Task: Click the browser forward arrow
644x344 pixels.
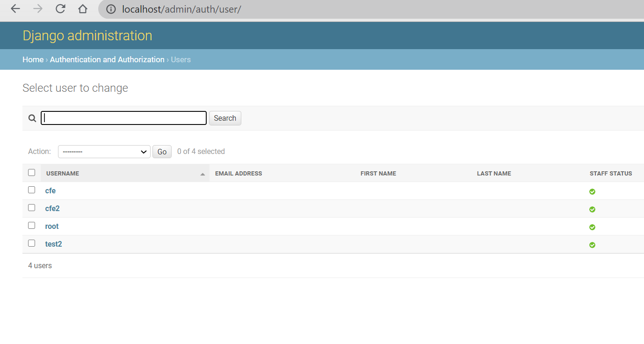Action: click(38, 9)
